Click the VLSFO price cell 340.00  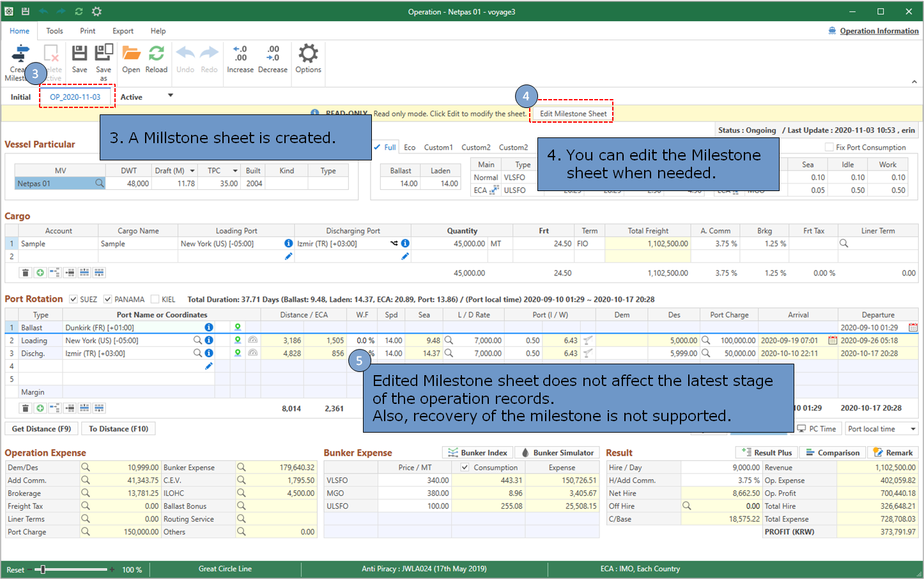pos(413,480)
